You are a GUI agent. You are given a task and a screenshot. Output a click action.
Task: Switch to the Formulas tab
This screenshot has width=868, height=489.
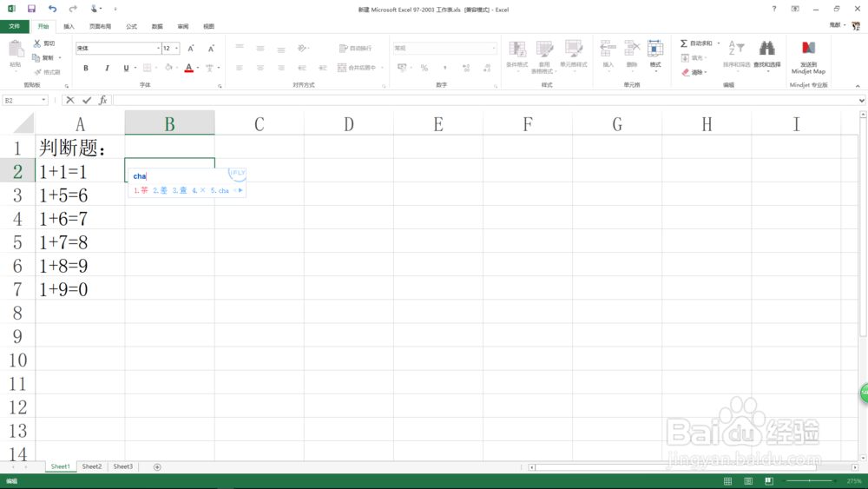pos(131,26)
